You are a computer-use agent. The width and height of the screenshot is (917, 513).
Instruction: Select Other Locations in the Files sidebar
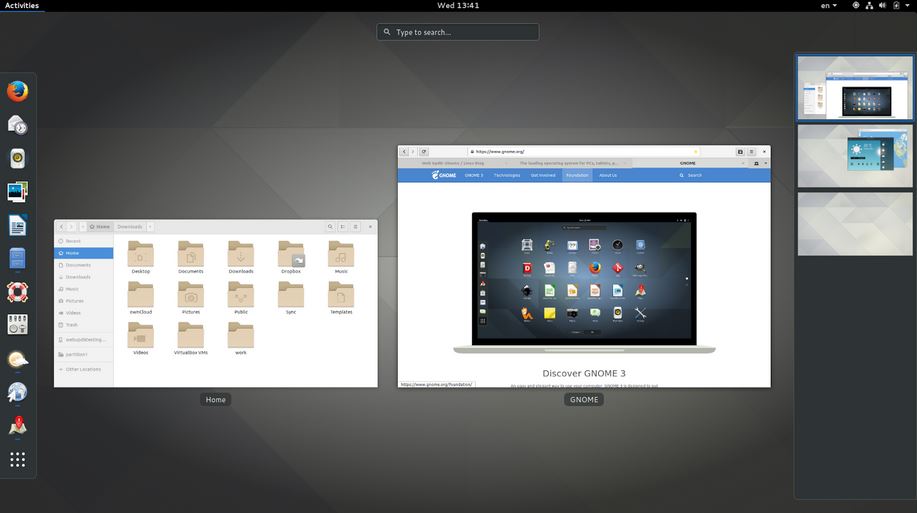84,369
